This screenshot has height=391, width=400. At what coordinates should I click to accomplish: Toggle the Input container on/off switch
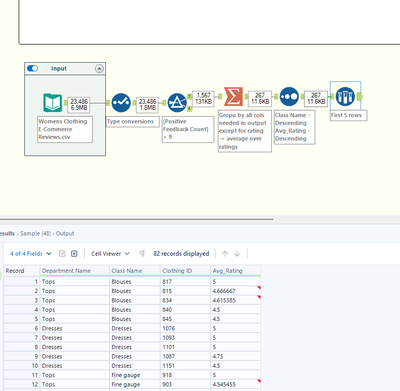tap(32, 68)
